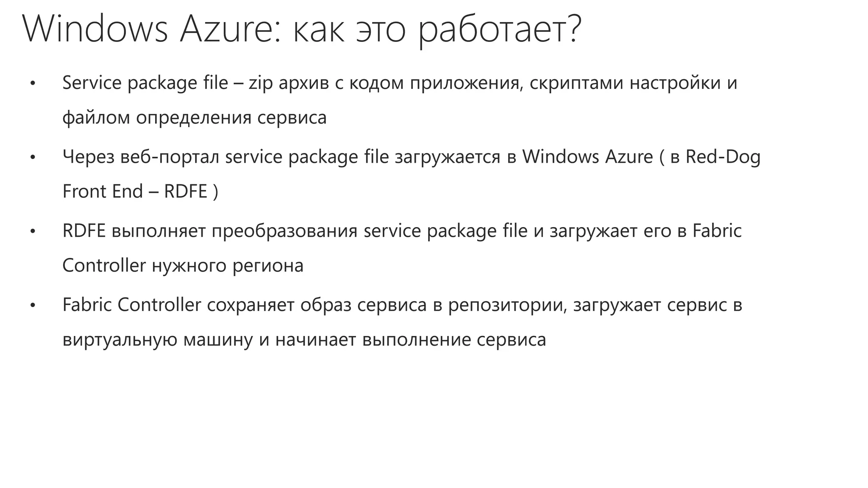Click the line "файлом определения сервиса"

point(195,118)
